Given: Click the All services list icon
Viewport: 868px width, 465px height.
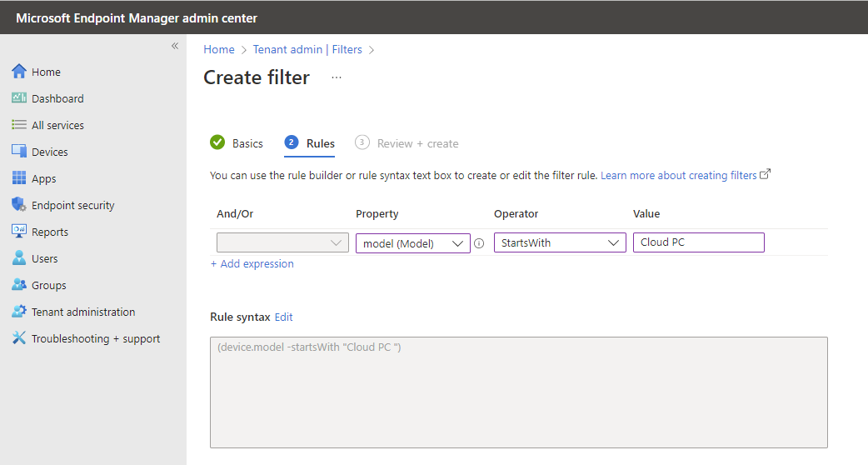Looking at the screenshot, I should point(19,124).
